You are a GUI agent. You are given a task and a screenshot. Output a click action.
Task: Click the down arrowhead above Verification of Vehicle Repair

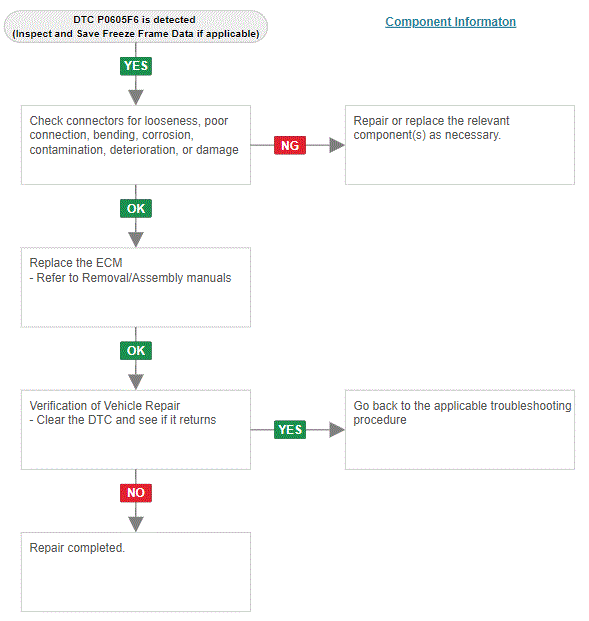tap(136, 382)
